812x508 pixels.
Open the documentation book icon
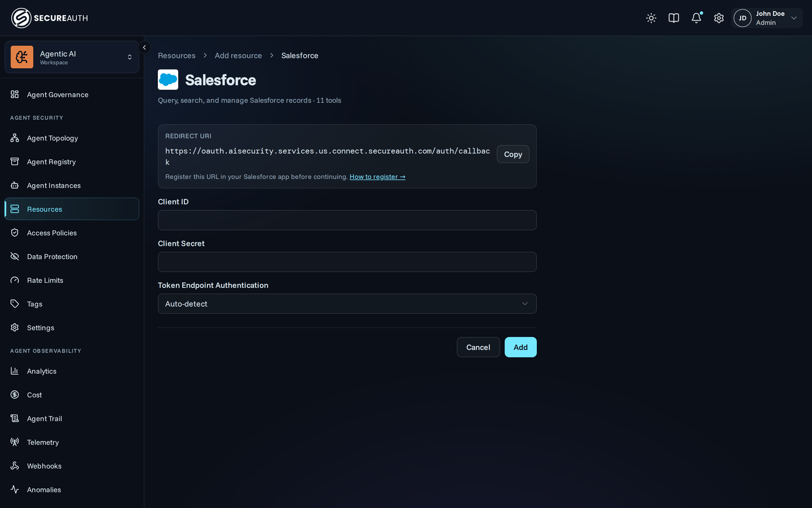point(674,18)
